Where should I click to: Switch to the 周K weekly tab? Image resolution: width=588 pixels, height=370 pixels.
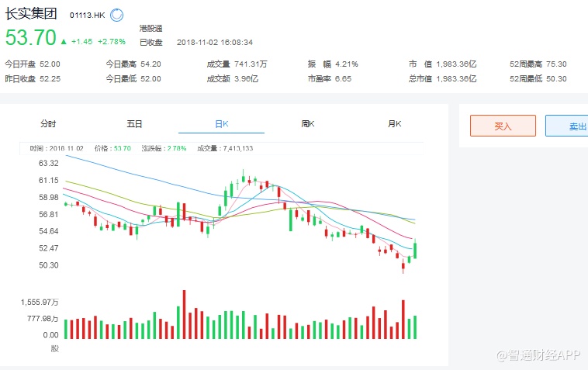[x=307, y=124]
